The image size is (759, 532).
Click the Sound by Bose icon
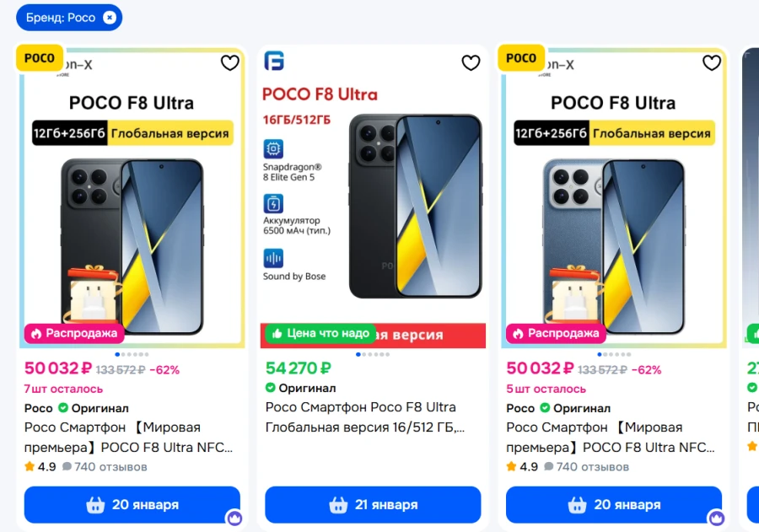coord(273,257)
